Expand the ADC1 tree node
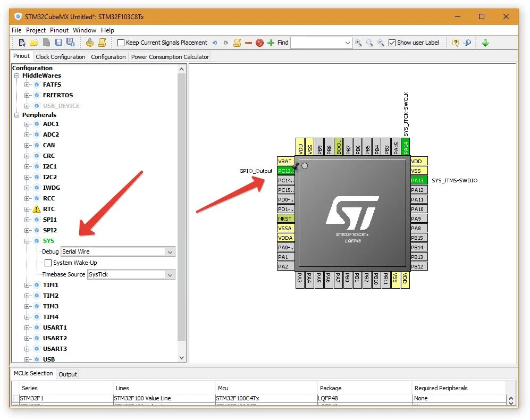The height and width of the screenshot is (420, 530). point(27,124)
